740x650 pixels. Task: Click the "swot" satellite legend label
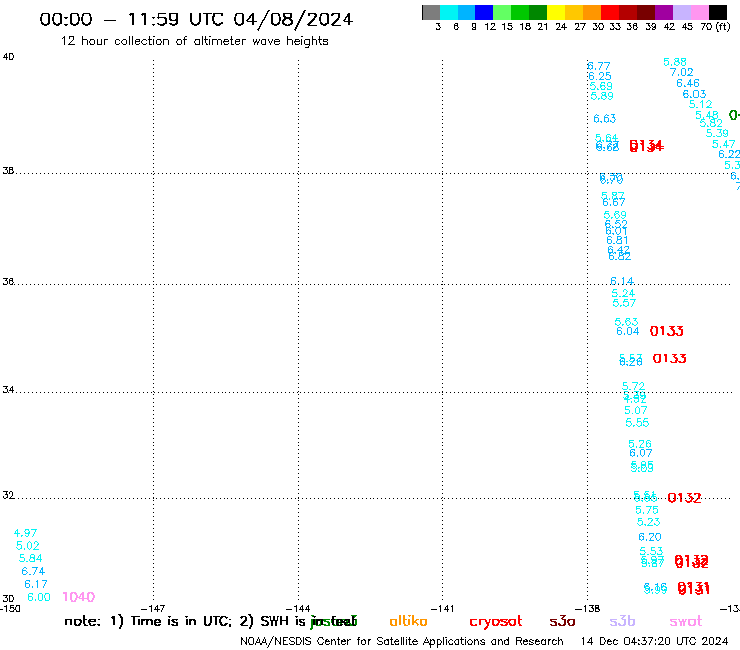pos(686,621)
